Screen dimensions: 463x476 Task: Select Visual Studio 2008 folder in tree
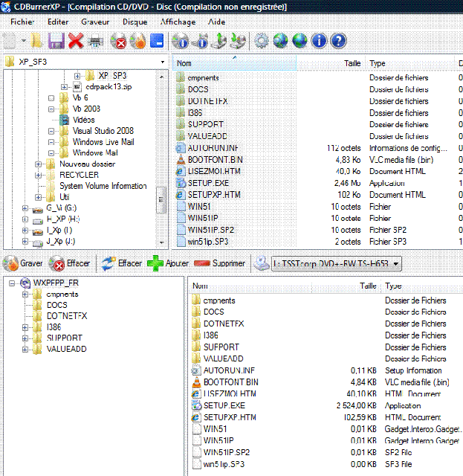(103, 131)
